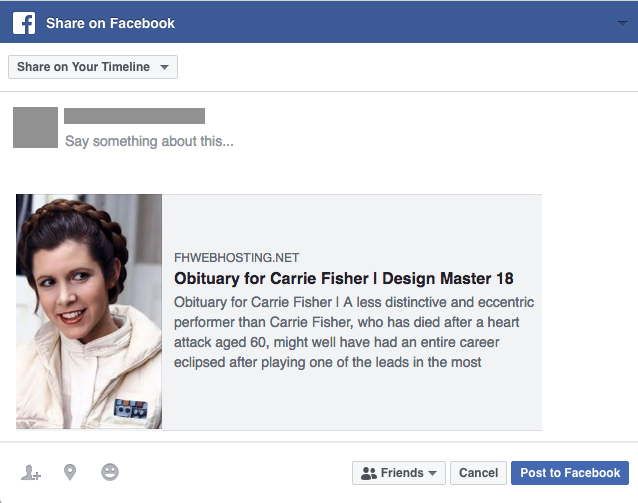Open the 'Obituary for Carrie Fisher' headline
Screen dimensions: 638x503
click(343, 279)
